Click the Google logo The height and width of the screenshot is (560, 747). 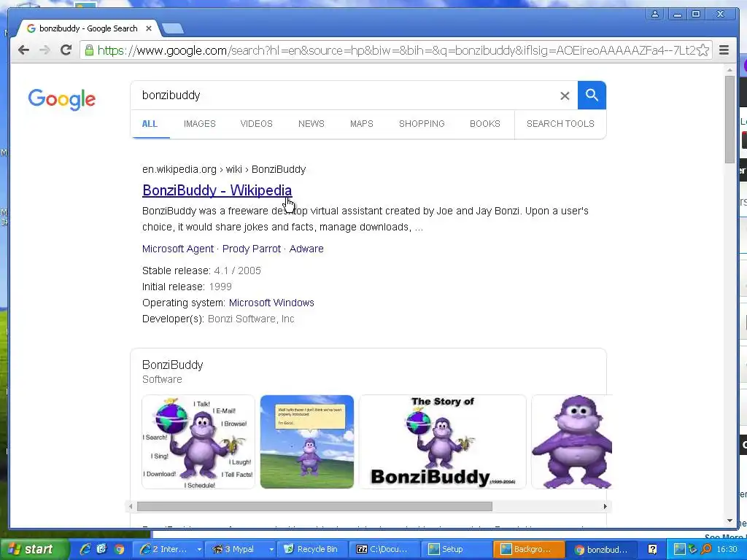(62, 99)
